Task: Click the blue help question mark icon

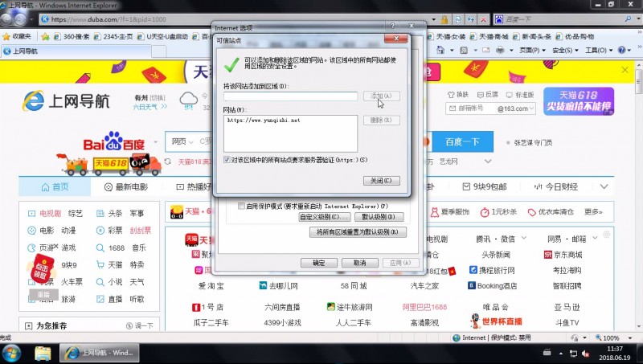Action: [x=621, y=50]
